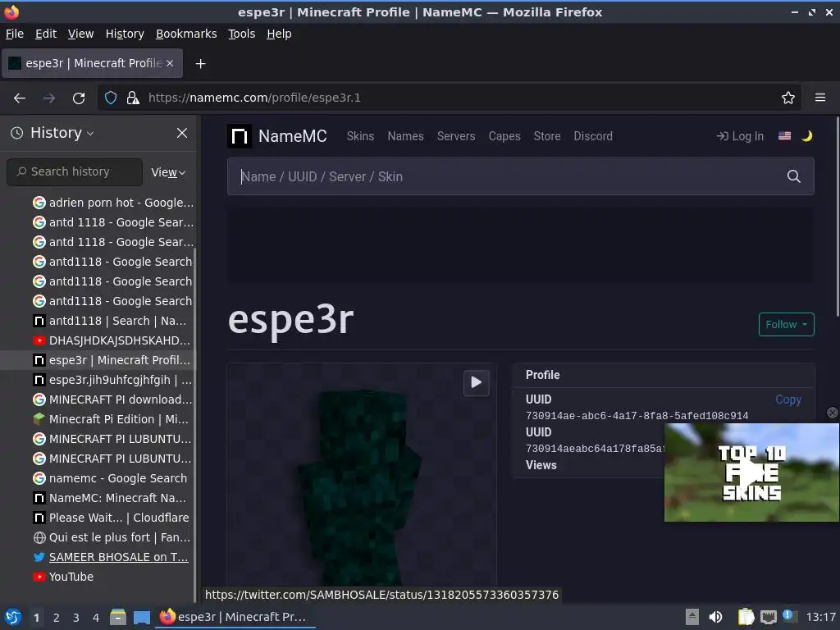Open the History menu in menu bar
The width and height of the screenshot is (840, 630).
tap(125, 34)
